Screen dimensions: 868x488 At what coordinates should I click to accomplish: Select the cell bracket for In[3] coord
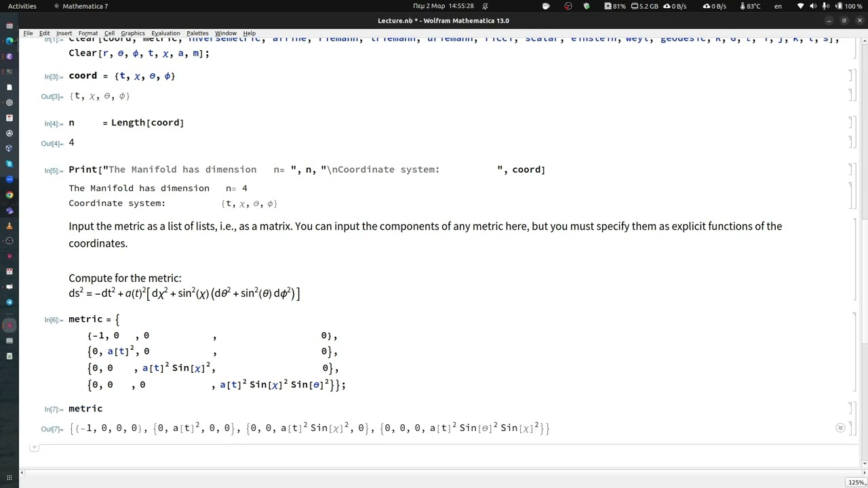click(x=851, y=76)
